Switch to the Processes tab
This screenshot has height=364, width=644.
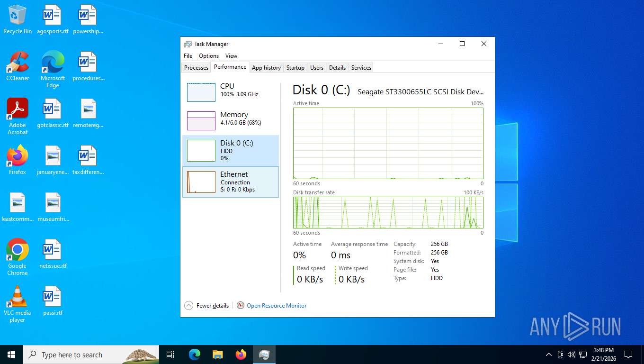tap(196, 68)
